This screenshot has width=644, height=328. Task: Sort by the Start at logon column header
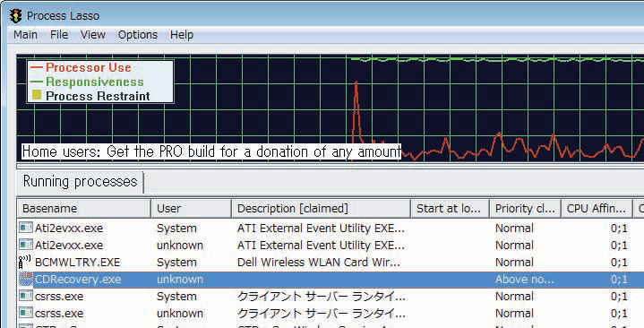pyautogui.click(x=450, y=209)
